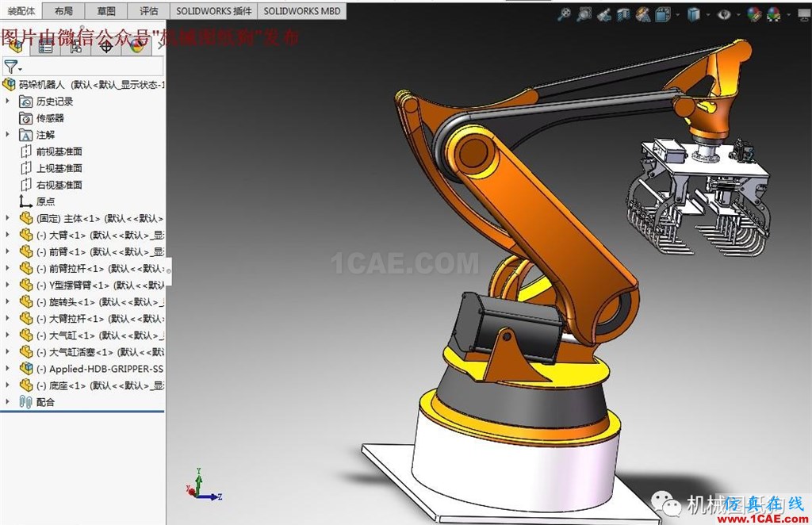Switch to DimXpertManager tab

[x=106, y=47]
